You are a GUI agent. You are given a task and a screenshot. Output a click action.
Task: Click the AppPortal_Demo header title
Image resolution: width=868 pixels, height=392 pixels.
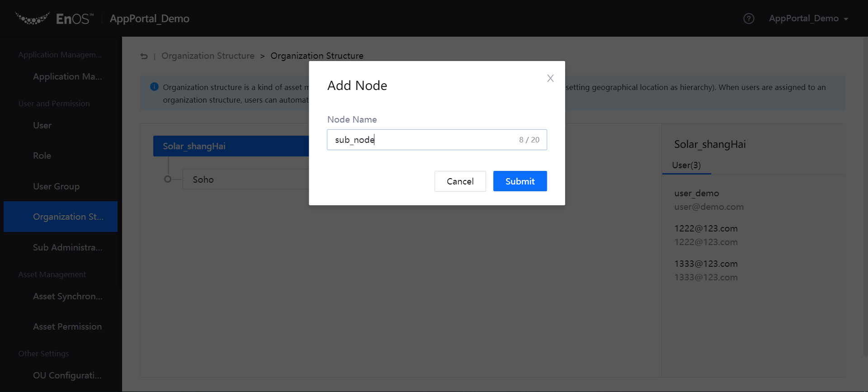click(150, 19)
